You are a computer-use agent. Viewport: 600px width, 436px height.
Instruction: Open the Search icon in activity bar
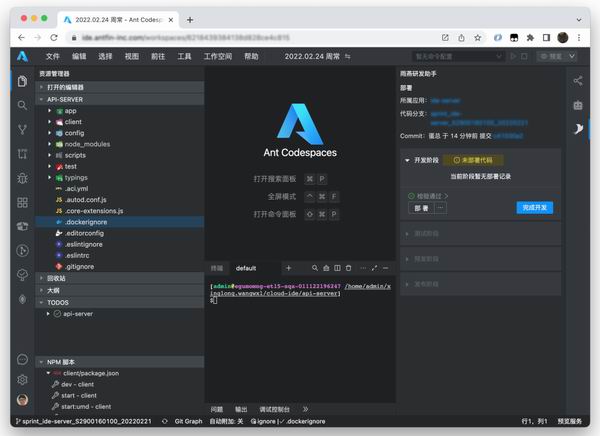coord(22,105)
